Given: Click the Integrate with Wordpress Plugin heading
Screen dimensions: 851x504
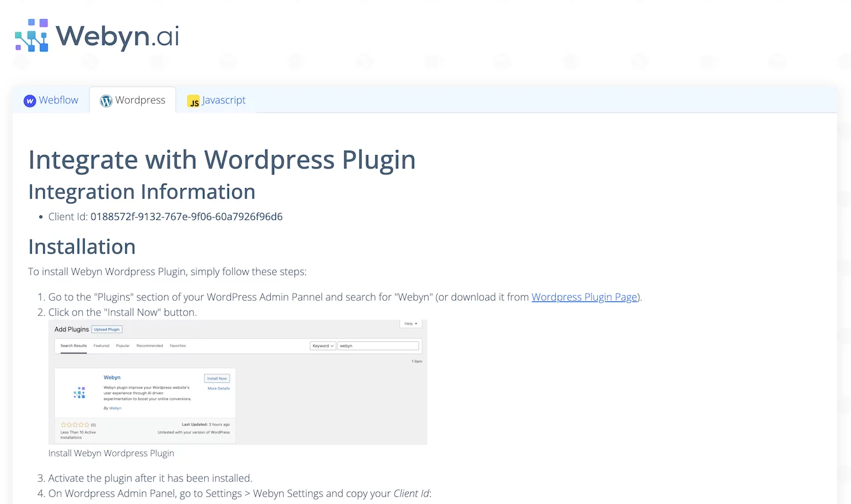Looking at the screenshot, I should point(222,160).
